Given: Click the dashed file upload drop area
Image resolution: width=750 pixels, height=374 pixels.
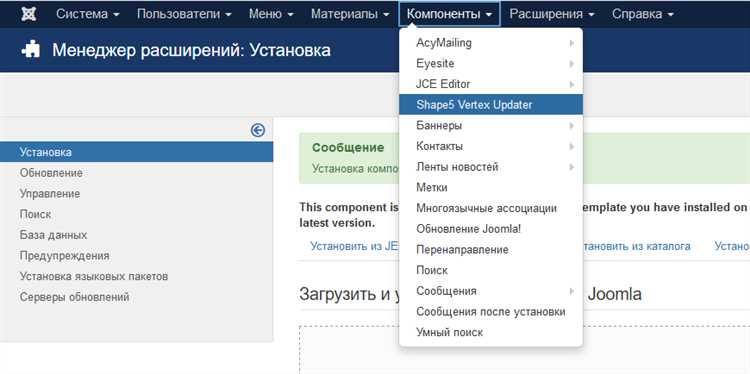Looking at the screenshot, I should 525,350.
